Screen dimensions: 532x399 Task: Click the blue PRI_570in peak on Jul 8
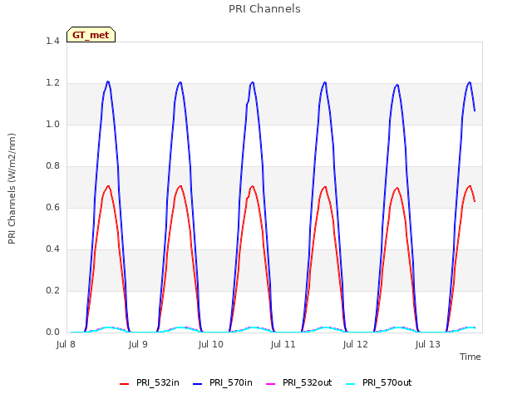108,81
